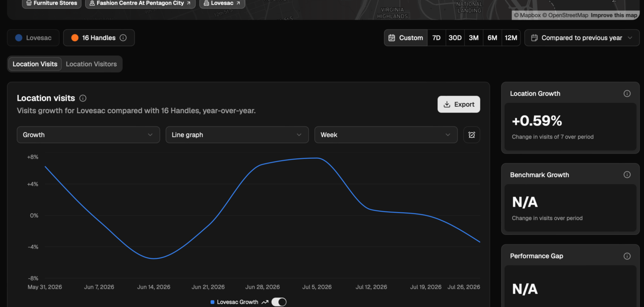Viewport: 644px width, 307px height.
Task: Open the Lovesac location chip link
Action: click(x=222, y=3)
